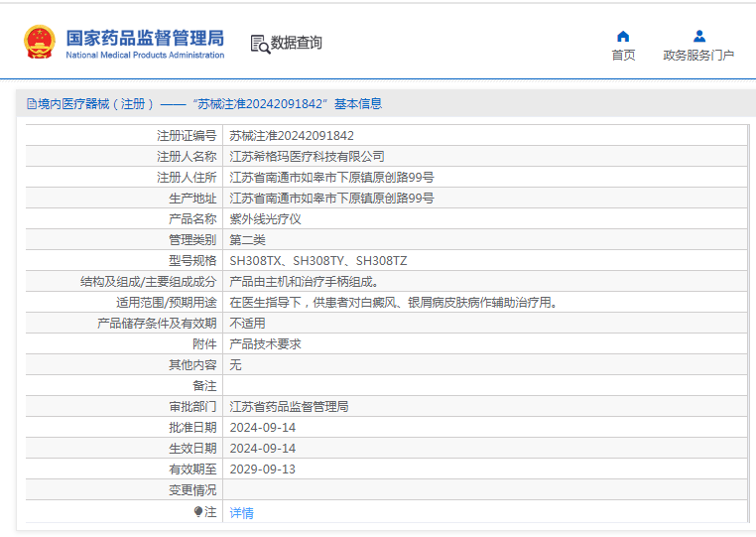Click the lightbulb icon beside 注
The image size is (756, 537).
point(198,511)
